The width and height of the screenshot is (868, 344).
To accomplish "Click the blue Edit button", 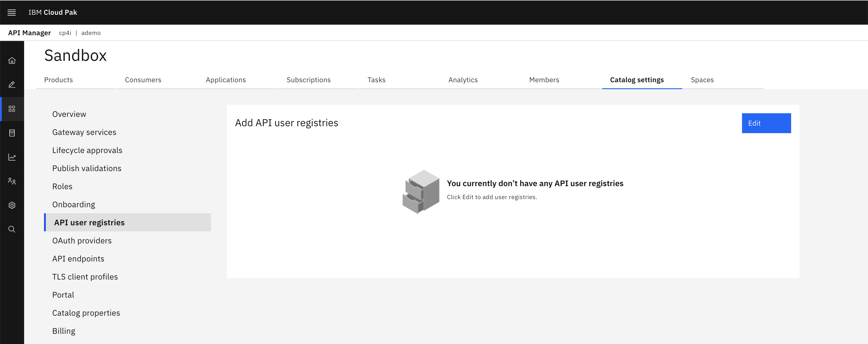I will (x=766, y=123).
